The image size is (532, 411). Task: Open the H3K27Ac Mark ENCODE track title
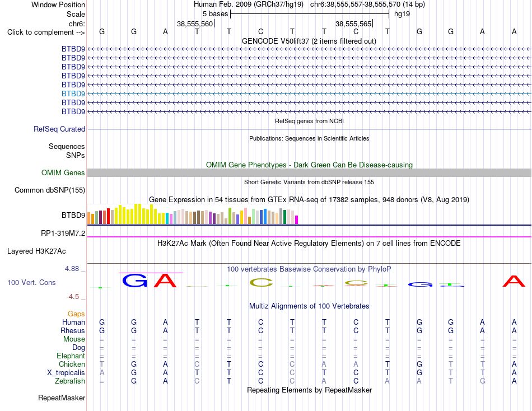[x=309, y=244]
